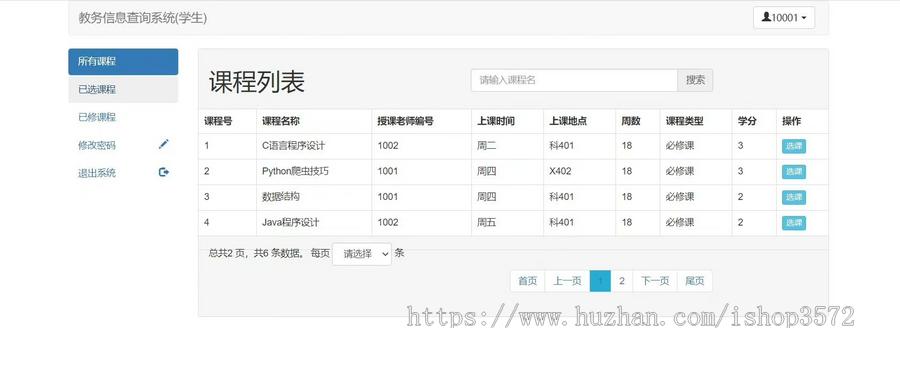Click the Java程序设计 course name
The width and height of the screenshot is (900, 385).
pos(290,223)
